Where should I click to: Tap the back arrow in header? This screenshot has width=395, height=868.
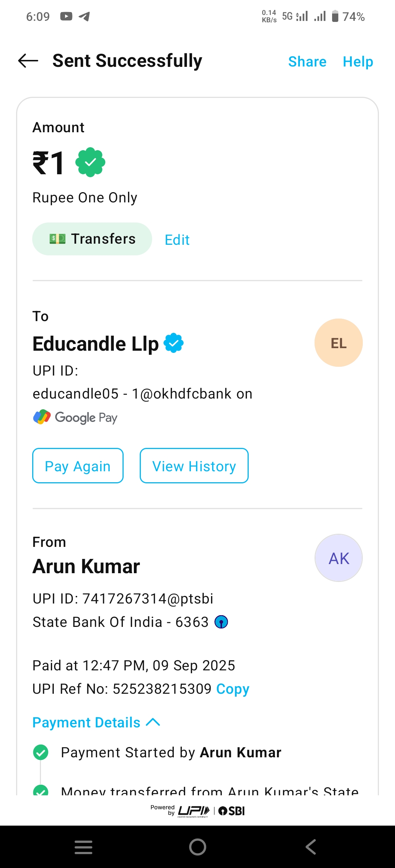pyautogui.click(x=28, y=61)
